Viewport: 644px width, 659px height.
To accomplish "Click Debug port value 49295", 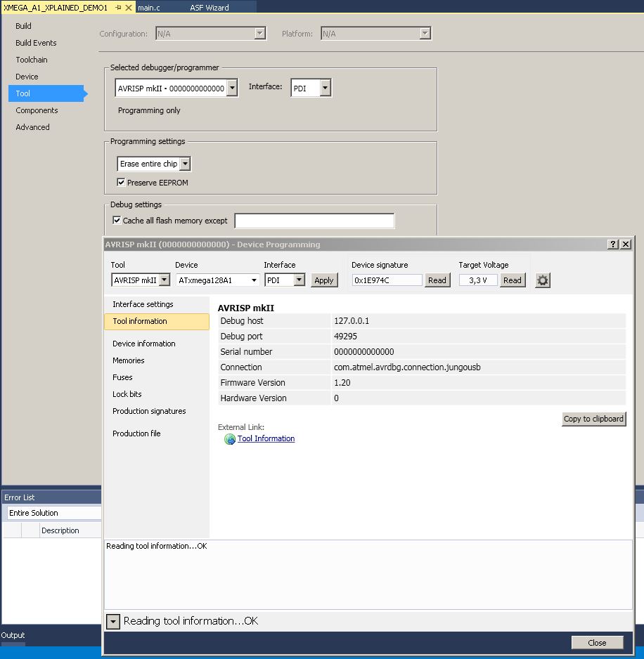I will point(345,337).
